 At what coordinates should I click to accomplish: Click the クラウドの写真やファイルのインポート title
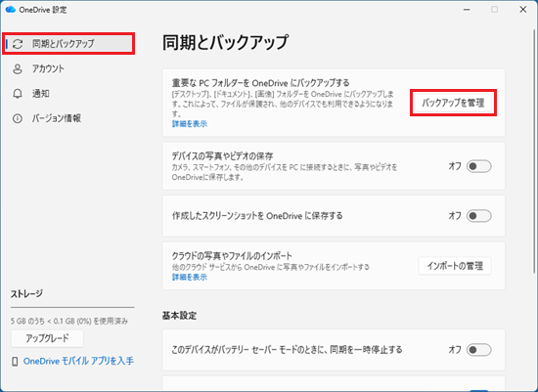(232, 256)
